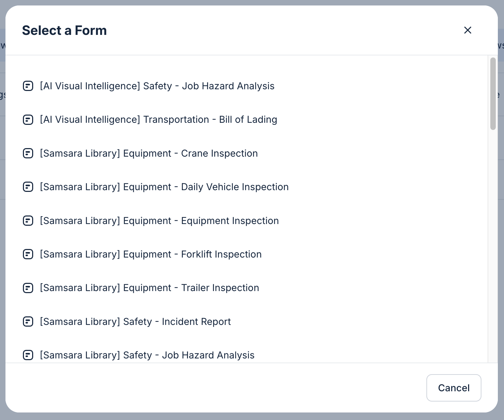Click form icon next to Daily Vehicle Inspection

click(28, 187)
